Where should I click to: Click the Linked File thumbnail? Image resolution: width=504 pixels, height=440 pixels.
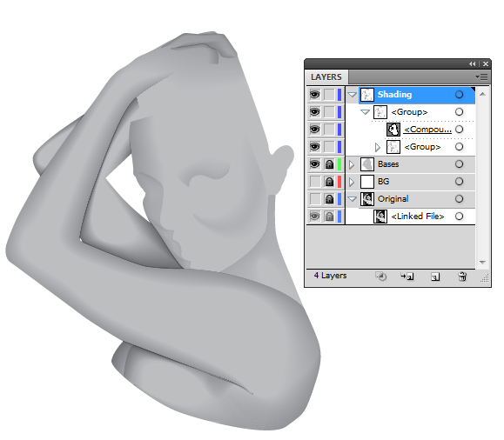click(x=380, y=217)
